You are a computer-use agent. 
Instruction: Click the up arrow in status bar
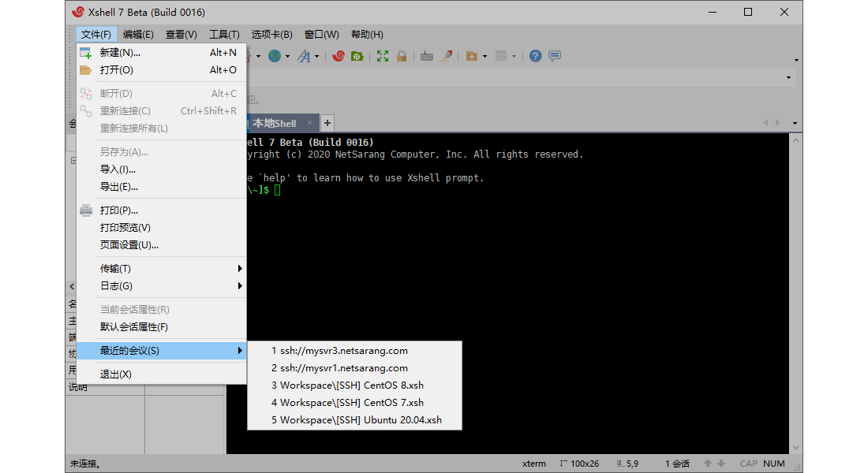[708, 464]
